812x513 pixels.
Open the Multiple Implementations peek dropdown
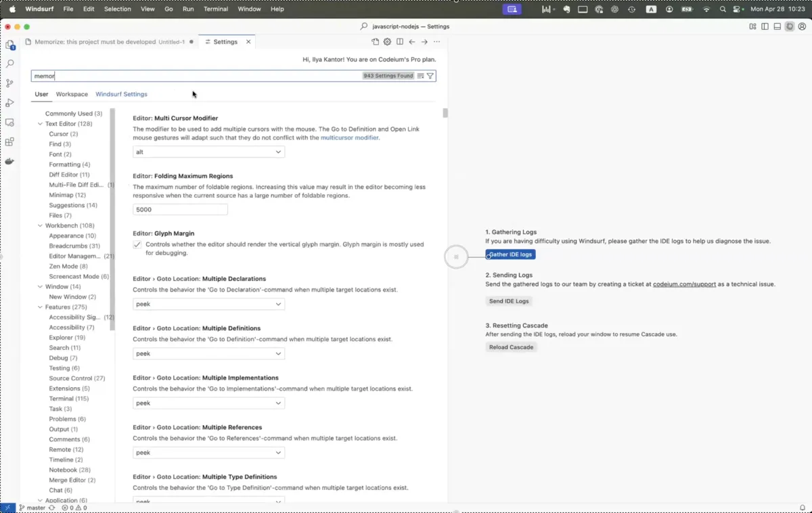(x=208, y=403)
